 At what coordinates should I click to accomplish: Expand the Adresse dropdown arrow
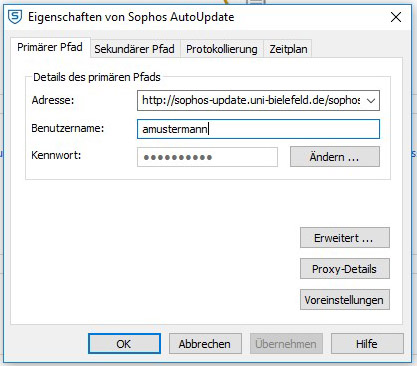pyautogui.click(x=371, y=100)
